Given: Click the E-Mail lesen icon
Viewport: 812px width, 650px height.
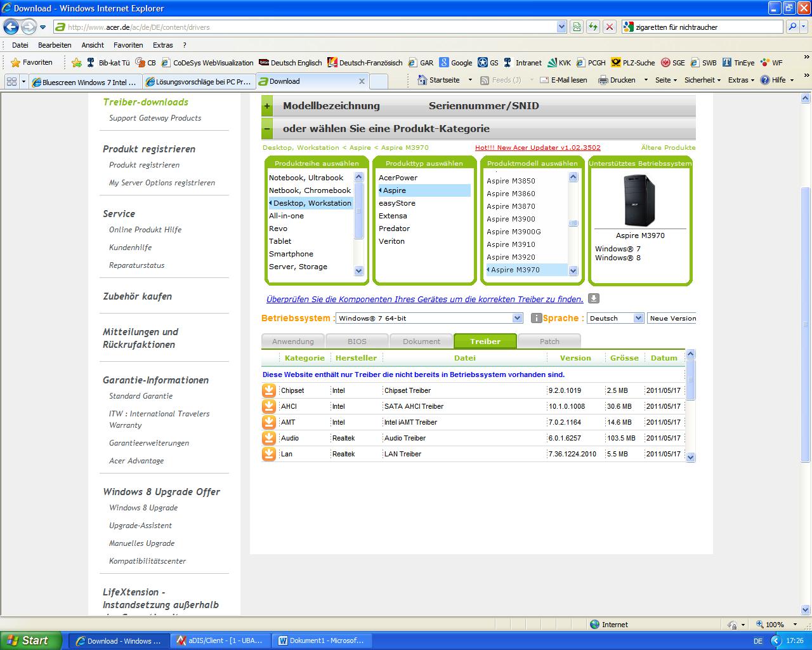Looking at the screenshot, I should tap(544, 80).
